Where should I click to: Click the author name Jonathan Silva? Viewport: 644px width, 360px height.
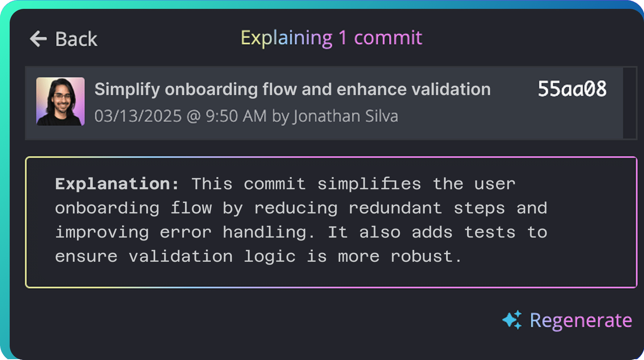tap(345, 116)
